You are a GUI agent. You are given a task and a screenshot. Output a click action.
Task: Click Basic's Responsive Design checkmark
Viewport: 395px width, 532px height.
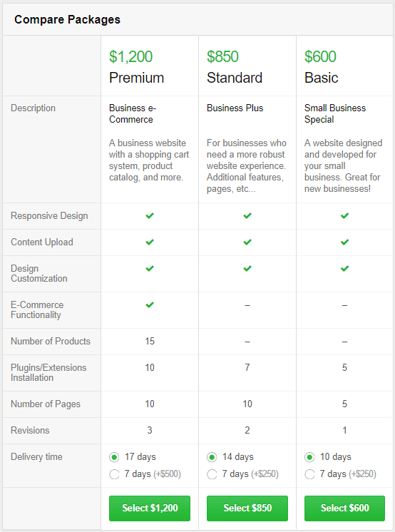pyautogui.click(x=345, y=216)
